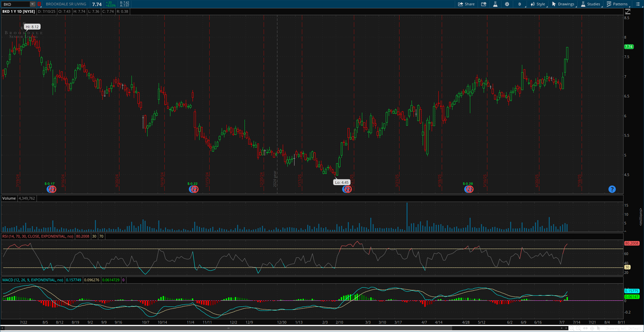Open the hamburger menu at top right

(x=639, y=4)
